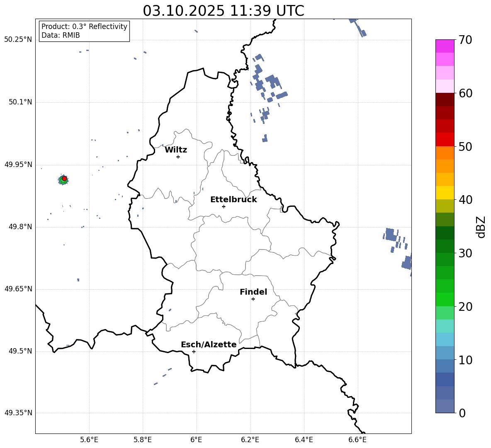The width and height of the screenshot is (491, 448).
Task: Click the "Product: 0.3° Reflectivity" text
Action: [84, 26]
